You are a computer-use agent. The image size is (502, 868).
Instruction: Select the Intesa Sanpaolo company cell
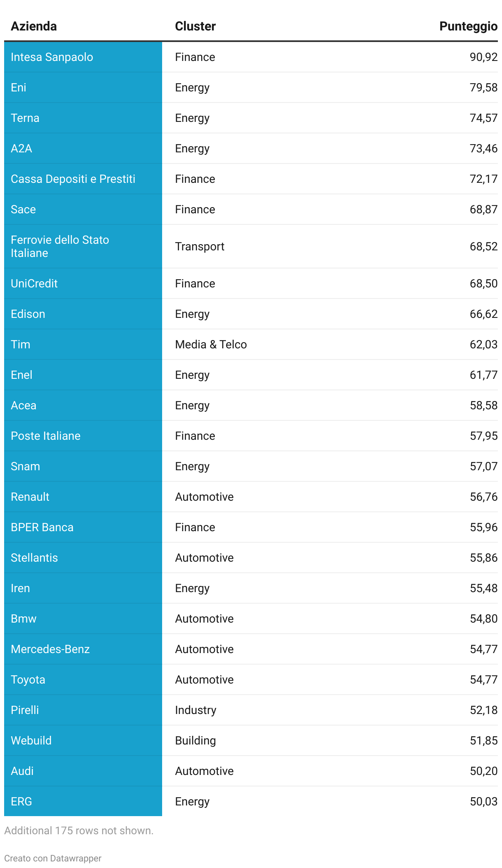tap(52, 57)
